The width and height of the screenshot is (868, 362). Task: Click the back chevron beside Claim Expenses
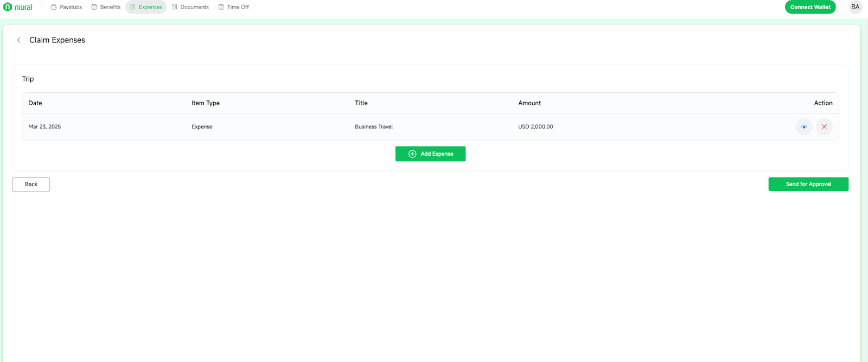[x=19, y=40]
